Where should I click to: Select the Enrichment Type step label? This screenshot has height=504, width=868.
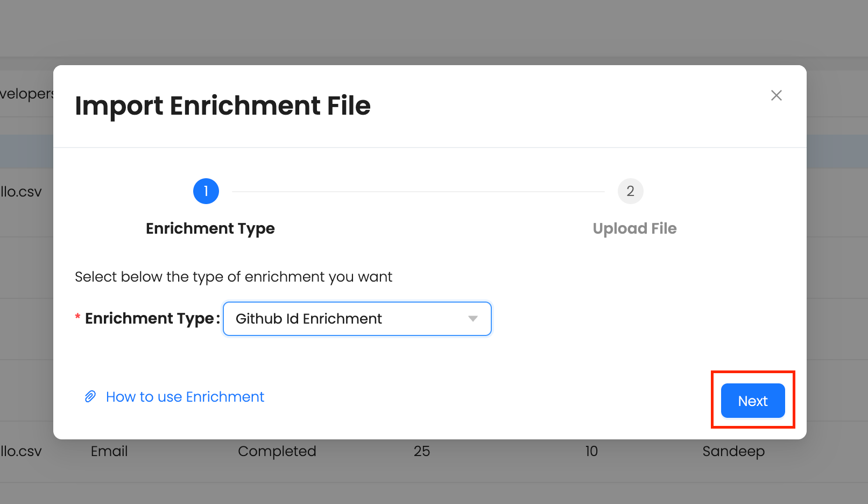coord(210,229)
